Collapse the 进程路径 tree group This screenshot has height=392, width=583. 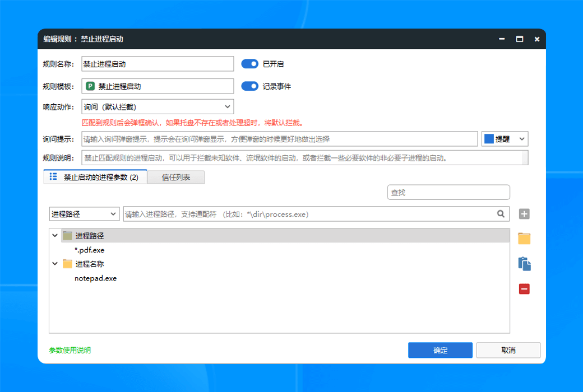[x=55, y=235]
